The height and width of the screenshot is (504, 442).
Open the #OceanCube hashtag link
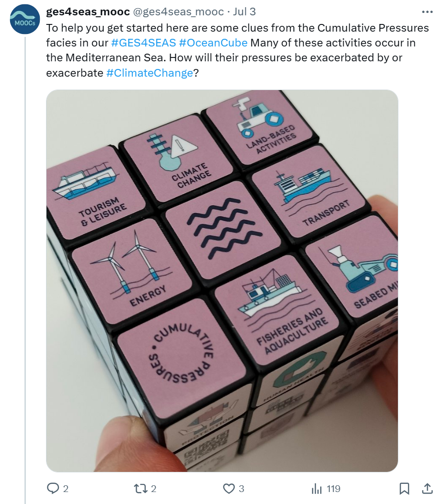click(213, 43)
